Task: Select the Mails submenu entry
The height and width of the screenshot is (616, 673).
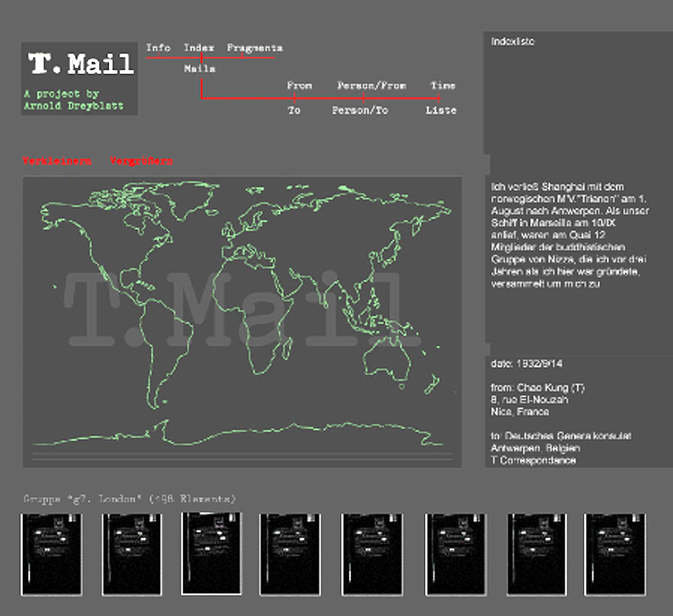Action: click(200, 69)
